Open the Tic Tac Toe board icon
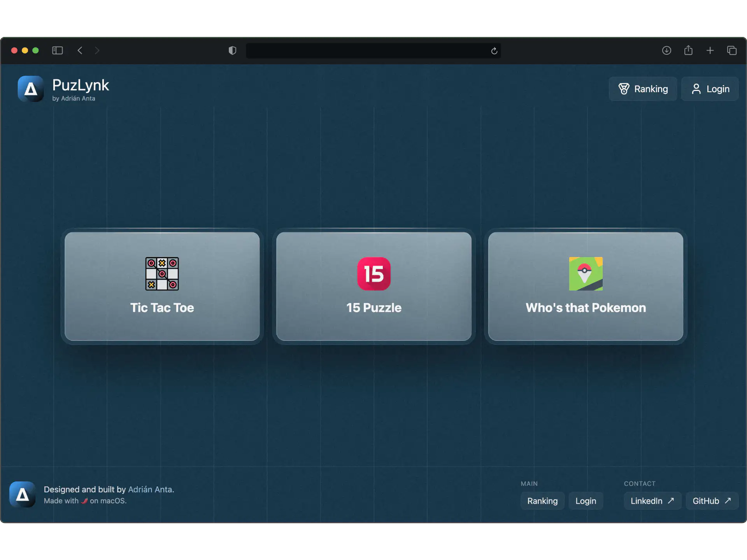 [x=162, y=274]
